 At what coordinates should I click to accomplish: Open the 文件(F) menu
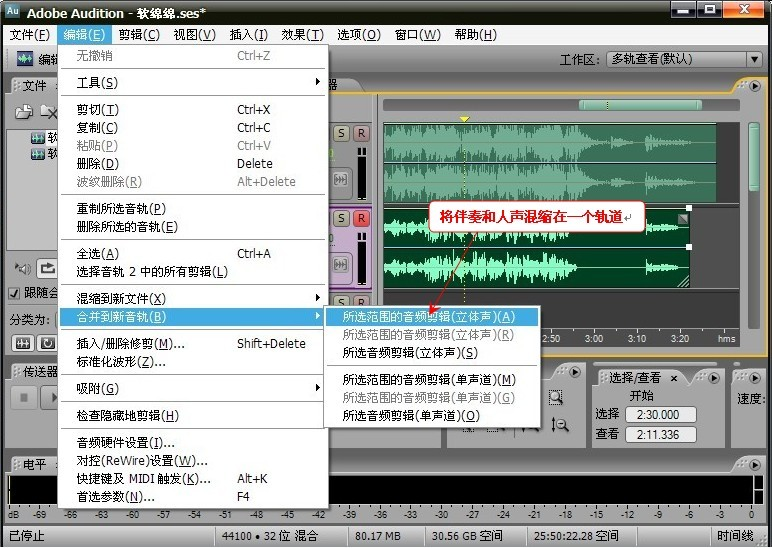coord(30,35)
